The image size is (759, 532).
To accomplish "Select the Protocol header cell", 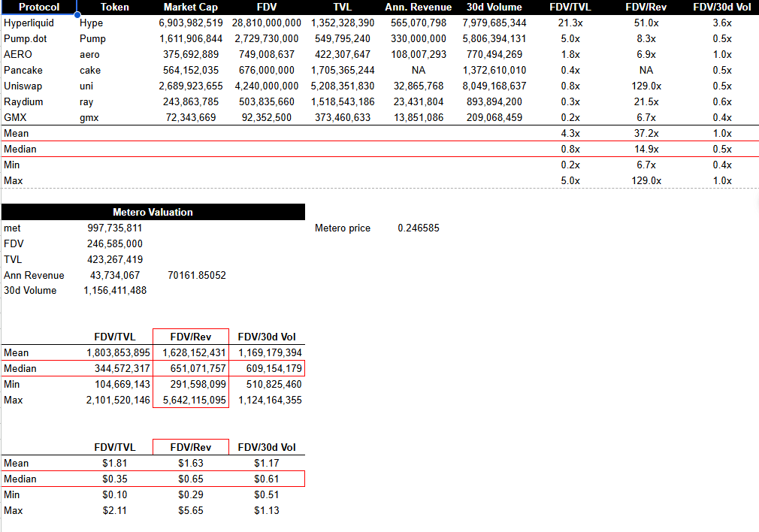I will click(x=39, y=8).
